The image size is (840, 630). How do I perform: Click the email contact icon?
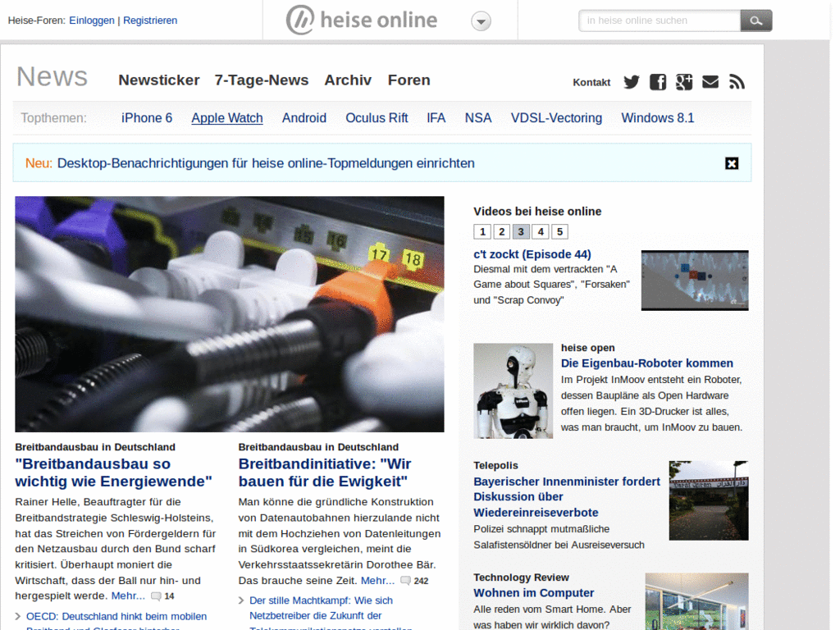click(710, 82)
